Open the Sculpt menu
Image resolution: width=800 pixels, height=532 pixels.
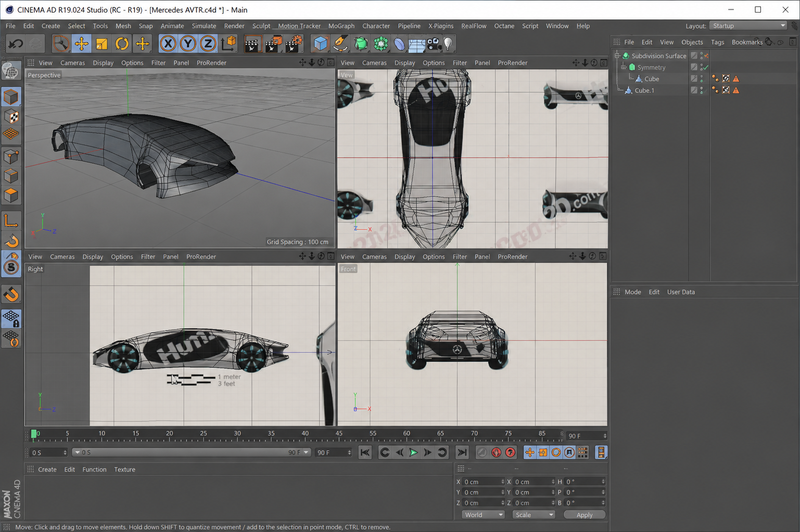tap(261, 25)
